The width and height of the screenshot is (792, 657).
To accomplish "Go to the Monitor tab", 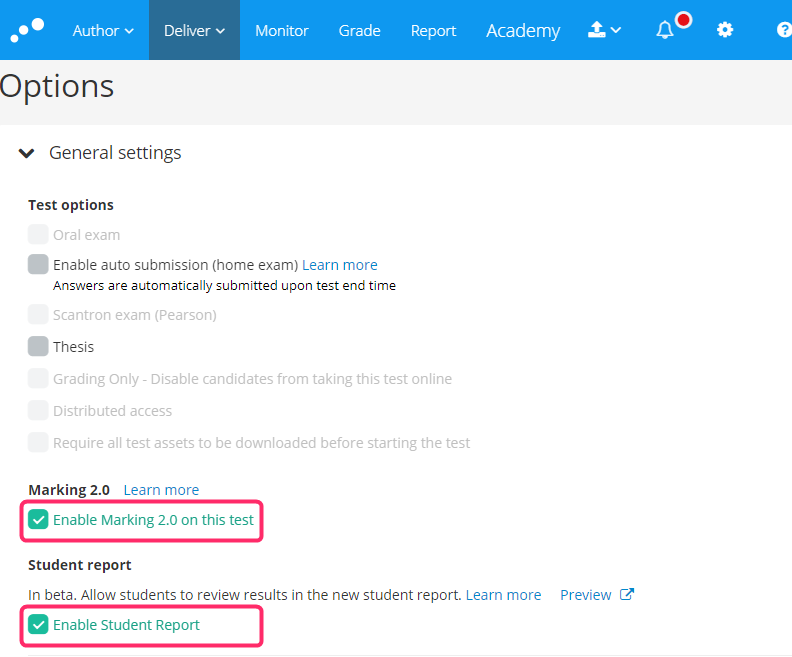I will [x=282, y=30].
